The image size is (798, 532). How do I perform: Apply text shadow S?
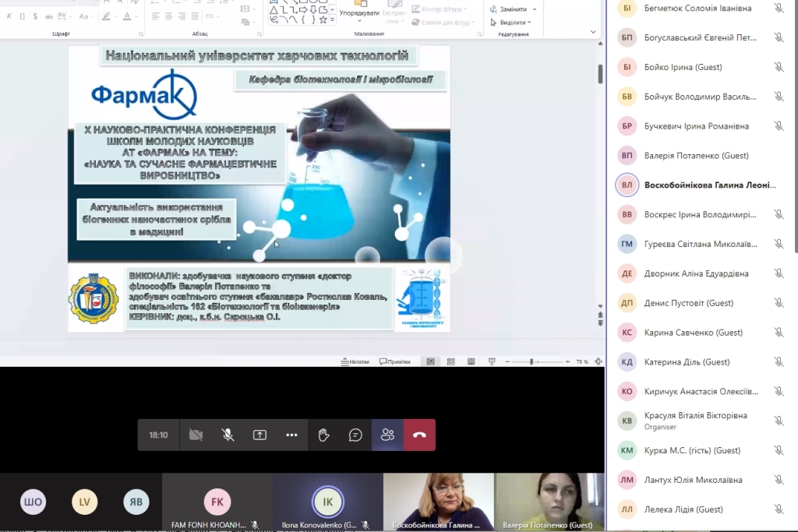pos(35,16)
